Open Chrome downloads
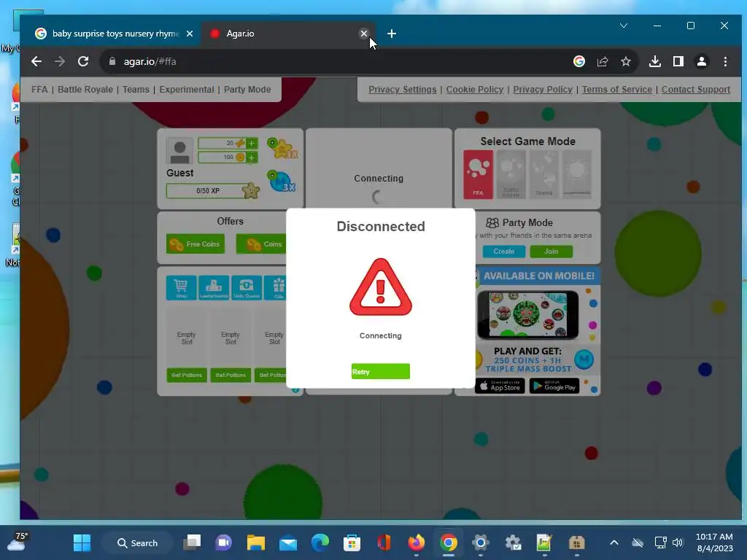This screenshot has width=747, height=560. point(655,61)
